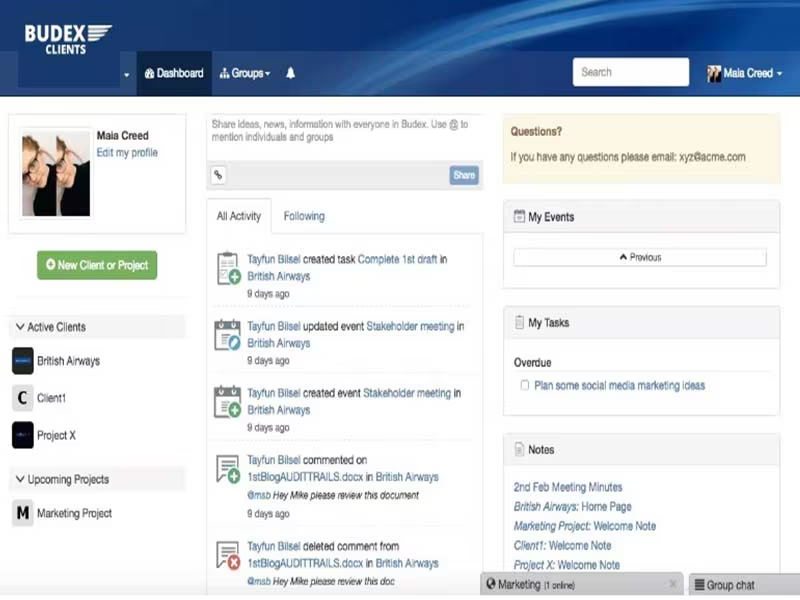Click the Group chat list icon
Screen dimensions: 800x600
(699, 585)
